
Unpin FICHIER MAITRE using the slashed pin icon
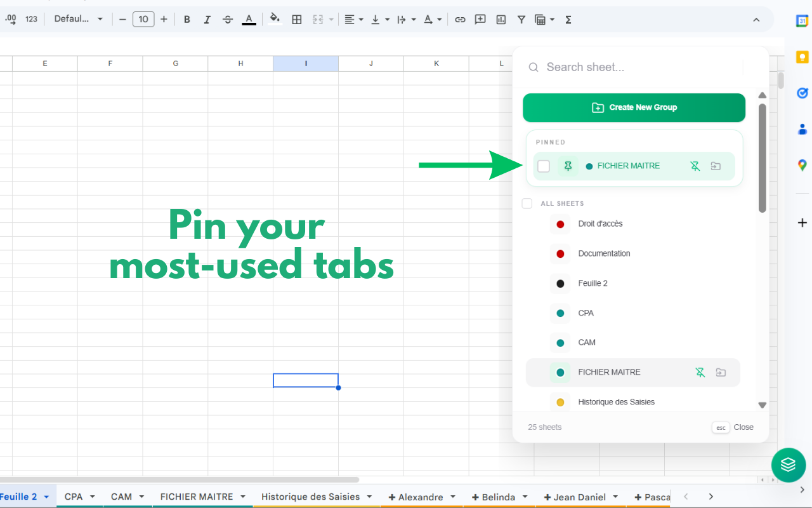695,166
